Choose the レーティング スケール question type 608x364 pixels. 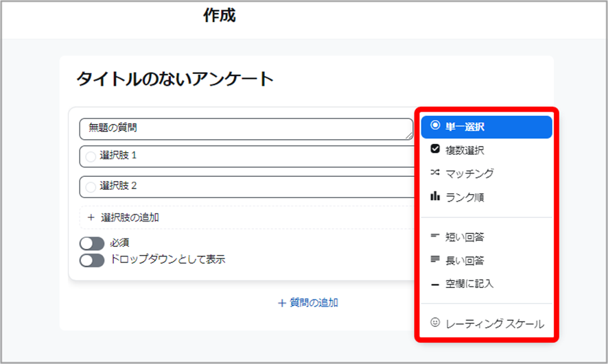tap(487, 324)
